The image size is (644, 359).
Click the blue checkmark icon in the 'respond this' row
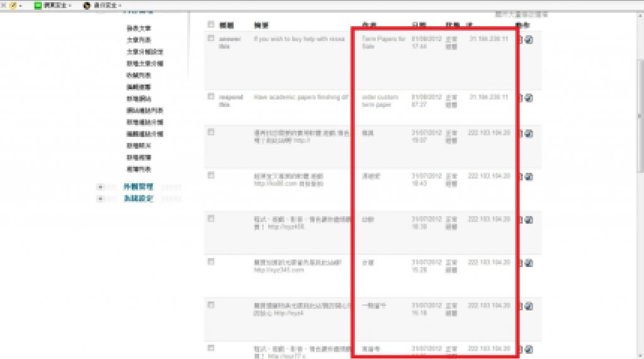[x=529, y=98]
